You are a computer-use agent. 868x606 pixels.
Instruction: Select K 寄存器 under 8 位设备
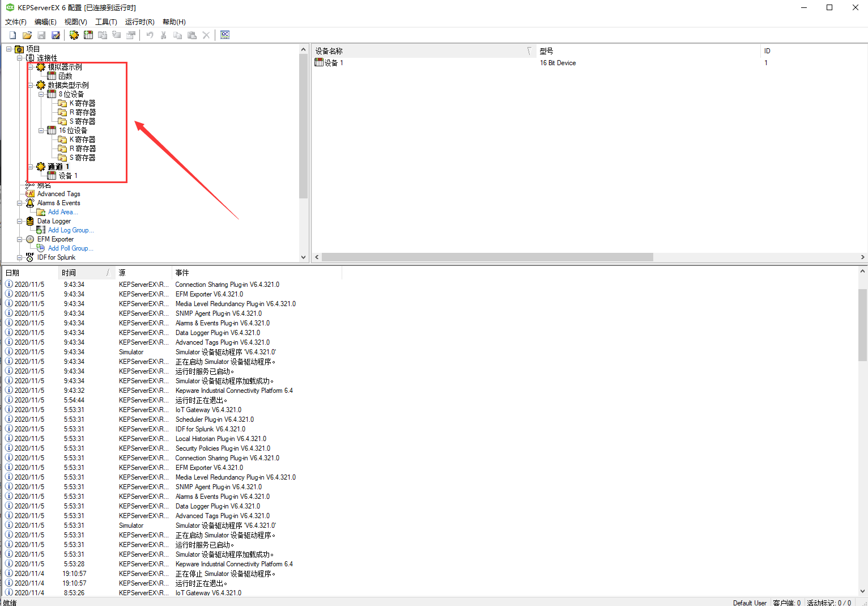(82, 103)
